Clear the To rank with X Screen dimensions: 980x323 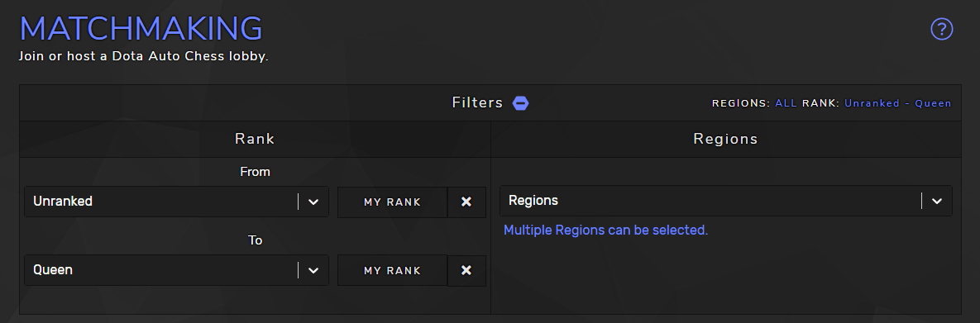[x=466, y=270]
